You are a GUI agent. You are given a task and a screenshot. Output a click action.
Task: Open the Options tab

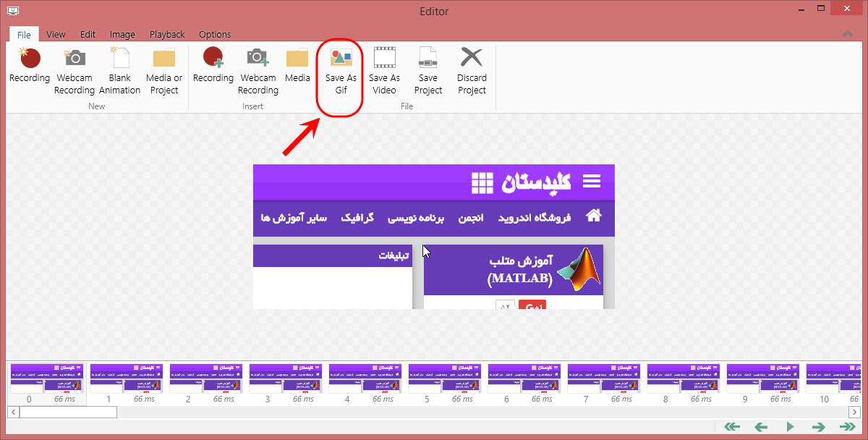pyautogui.click(x=215, y=34)
